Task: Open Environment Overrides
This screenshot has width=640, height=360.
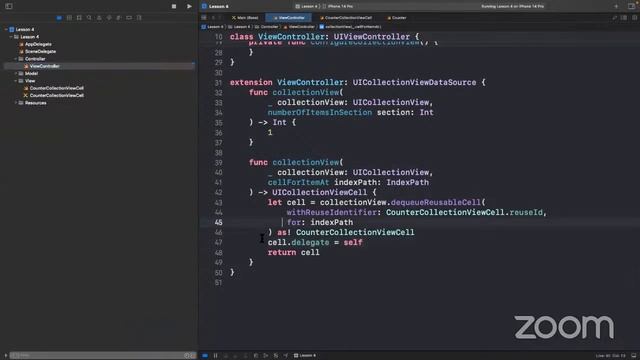Action: pyautogui.click(x=276, y=356)
